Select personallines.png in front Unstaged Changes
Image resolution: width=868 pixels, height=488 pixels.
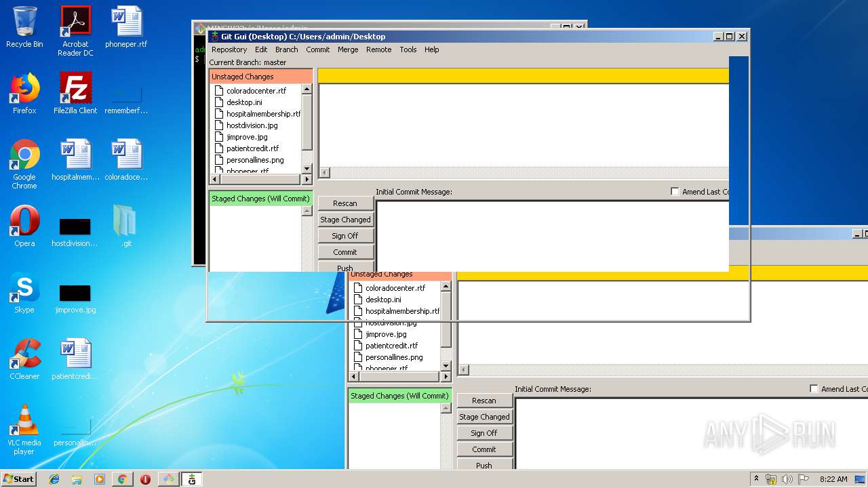pos(255,160)
